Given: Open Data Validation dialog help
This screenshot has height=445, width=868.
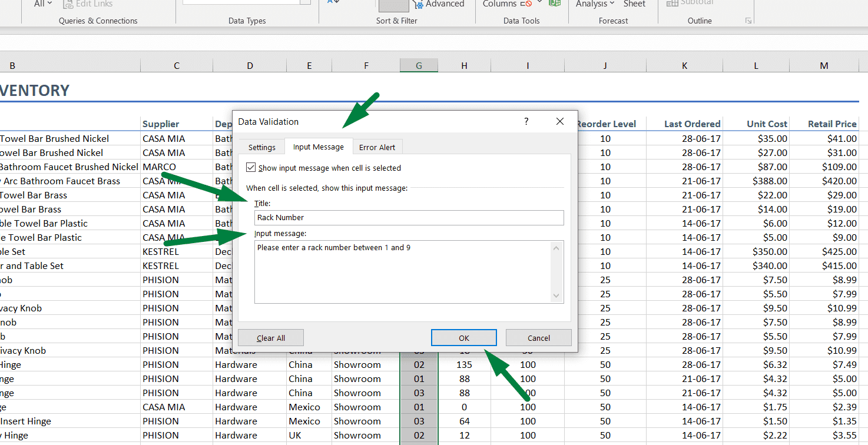Looking at the screenshot, I should tap(526, 122).
